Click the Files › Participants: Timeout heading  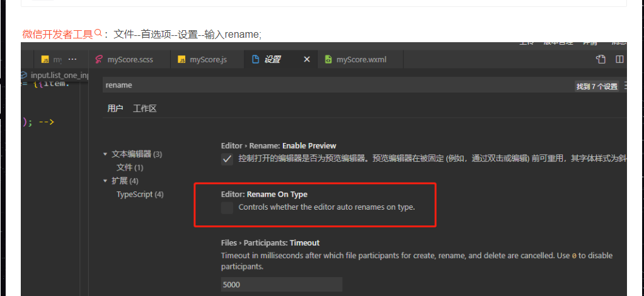tap(270, 242)
